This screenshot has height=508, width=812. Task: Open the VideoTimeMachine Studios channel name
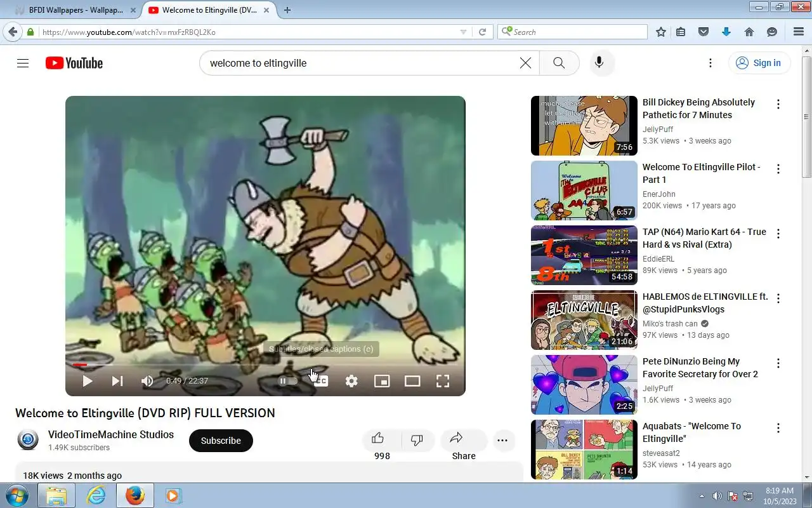pos(111,434)
